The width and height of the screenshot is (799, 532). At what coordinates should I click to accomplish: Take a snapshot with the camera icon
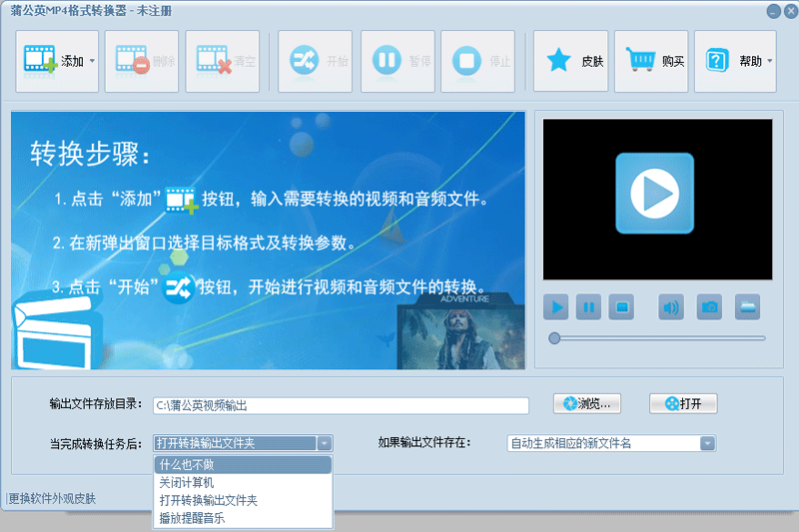[709, 307]
